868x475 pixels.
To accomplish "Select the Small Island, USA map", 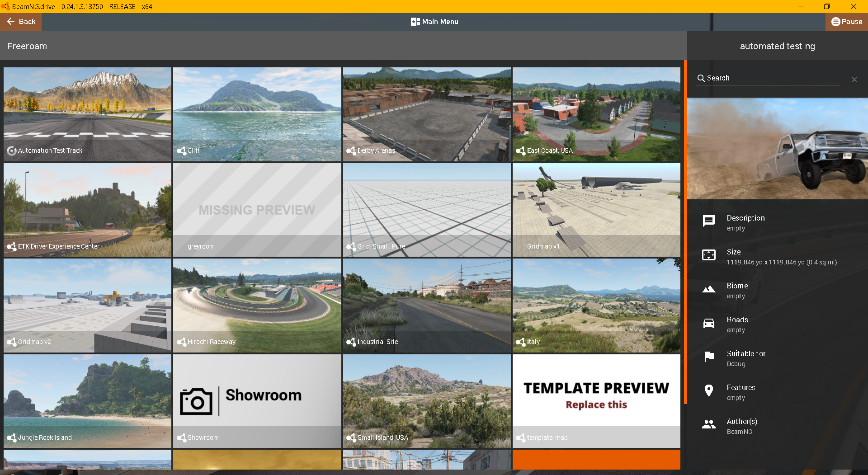I will (x=427, y=401).
